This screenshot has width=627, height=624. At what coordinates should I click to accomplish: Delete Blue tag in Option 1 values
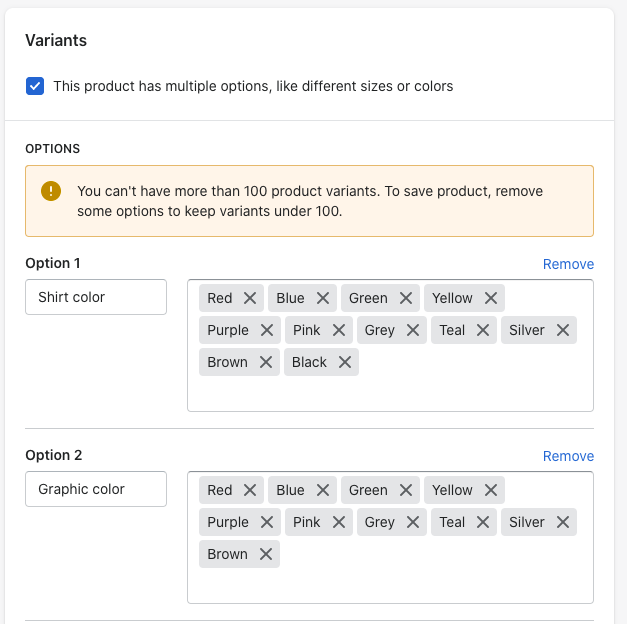point(323,298)
